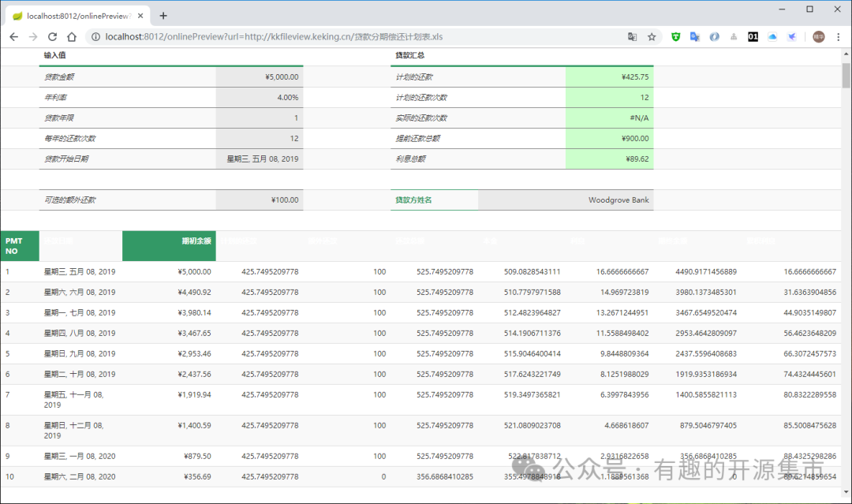Select interest cell 16.6666666667 in row 1
Image resolution: width=852 pixels, height=504 pixels.
click(x=609, y=271)
